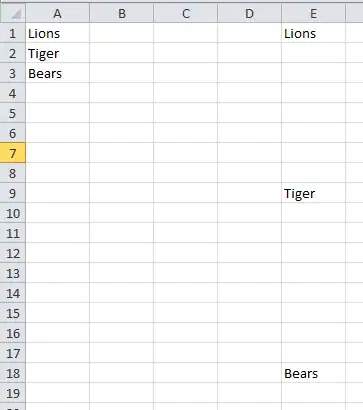Screen dimensions: 363x410
Task: Click cell A2 containing Tiger
Action: click(57, 53)
